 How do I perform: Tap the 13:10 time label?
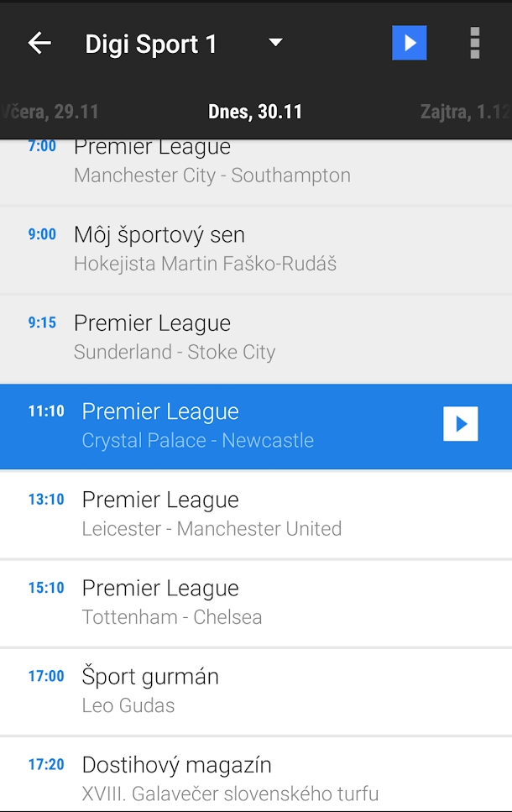pos(45,500)
